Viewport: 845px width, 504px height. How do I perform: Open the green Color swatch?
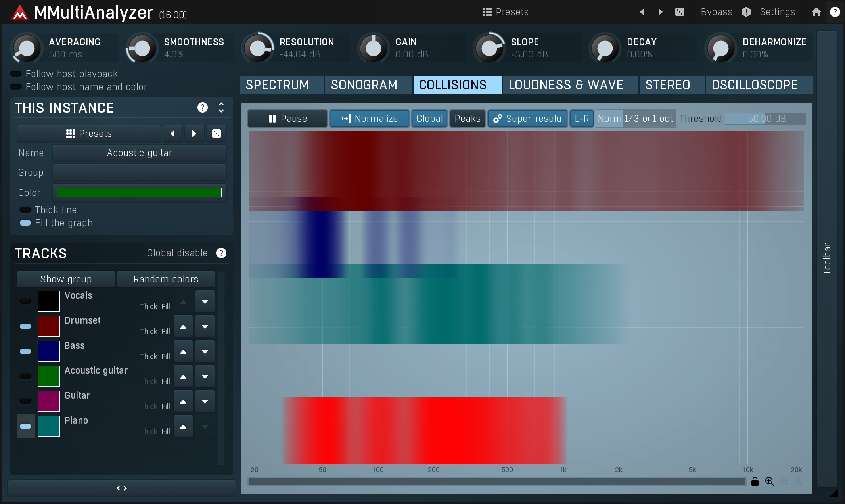pyautogui.click(x=139, y=193)
